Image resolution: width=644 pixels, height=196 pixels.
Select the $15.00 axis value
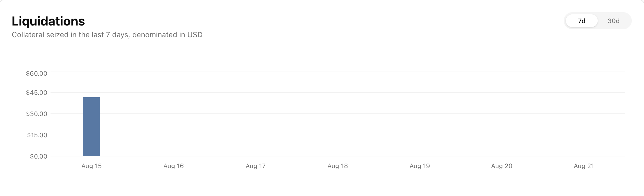tap(37, 135)
